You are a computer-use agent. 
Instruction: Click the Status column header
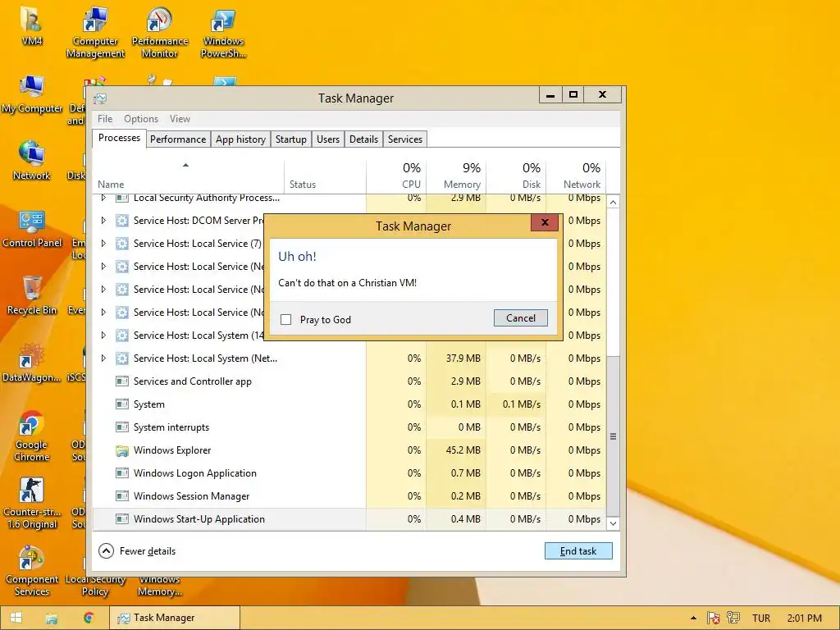[x=325, y=177]
